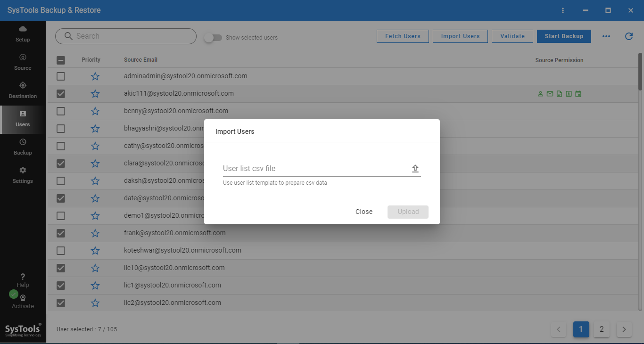Set priority star for lic1 user
Viewport: 644px width, 344px height.
[x=95, y=286]
